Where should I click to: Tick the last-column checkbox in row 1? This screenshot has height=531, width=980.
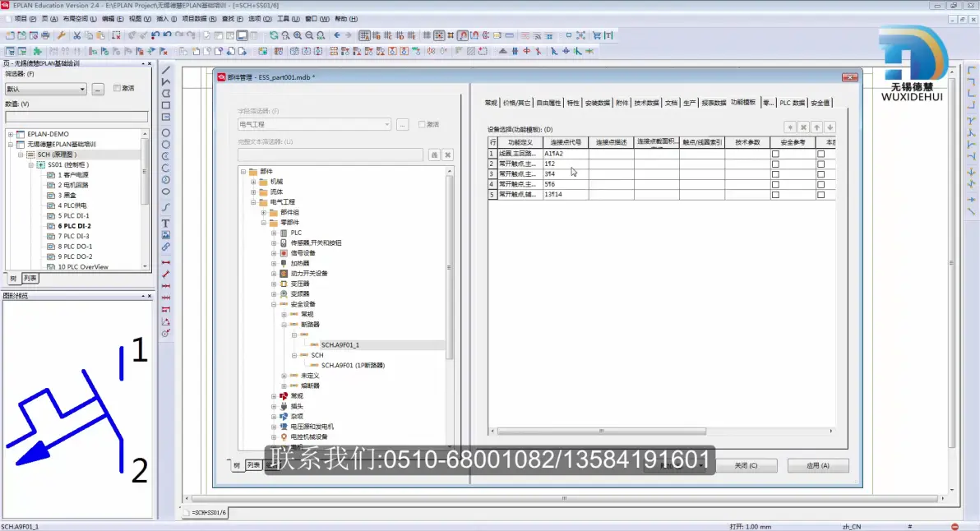pyautogui.click(x=821, y=154)
